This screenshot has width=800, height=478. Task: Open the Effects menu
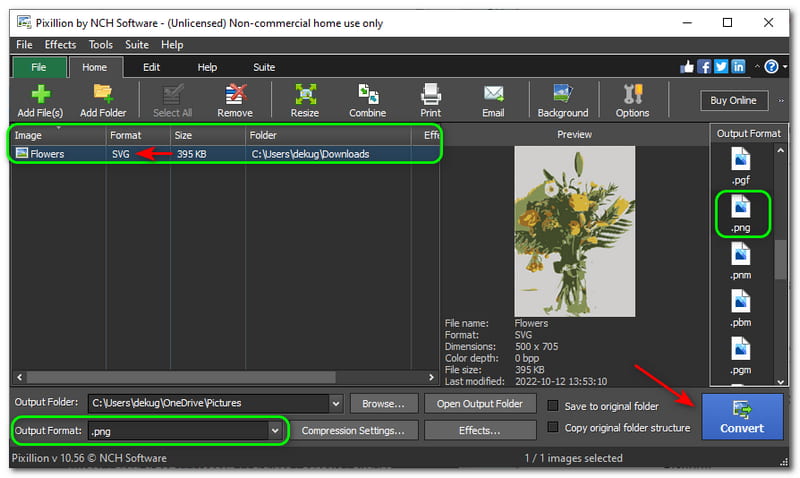coord(60,45)
